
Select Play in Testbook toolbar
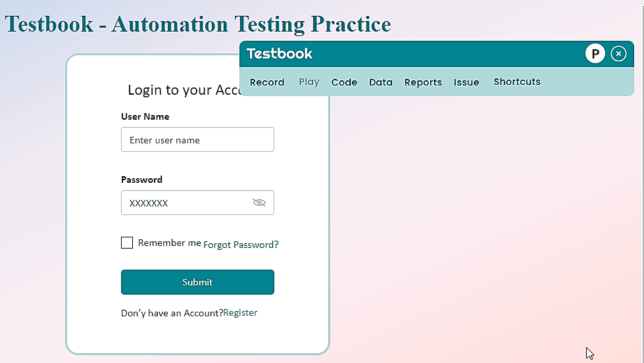309,82
